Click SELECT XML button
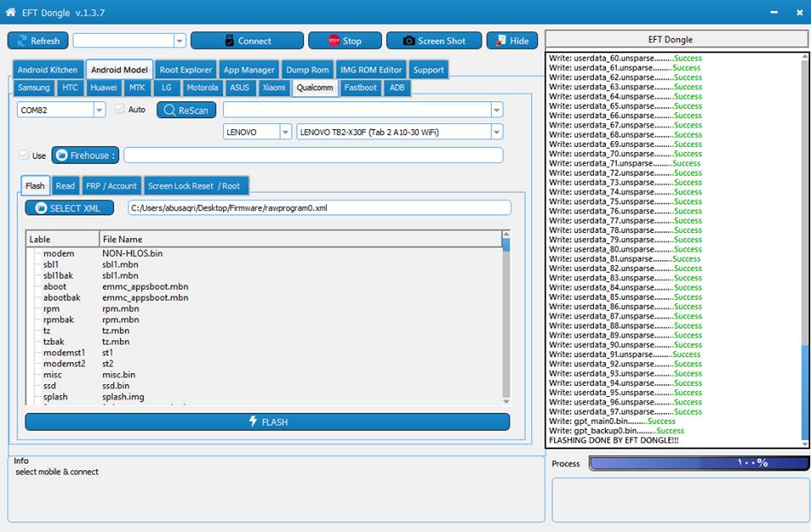 point(68,208)
